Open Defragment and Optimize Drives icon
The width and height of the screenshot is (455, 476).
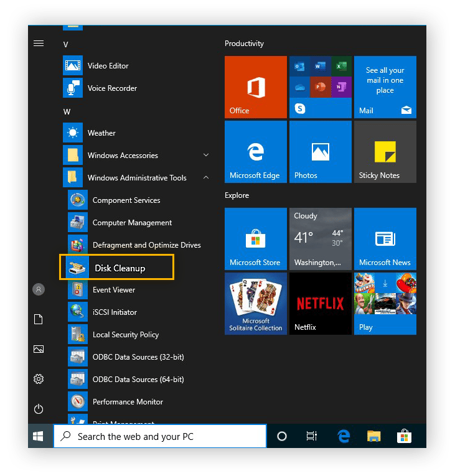(x=77, y=245)
